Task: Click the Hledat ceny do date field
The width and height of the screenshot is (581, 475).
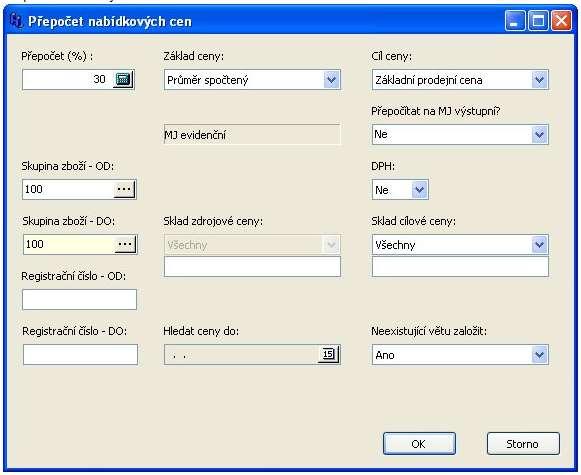Action: click(241, 355)
